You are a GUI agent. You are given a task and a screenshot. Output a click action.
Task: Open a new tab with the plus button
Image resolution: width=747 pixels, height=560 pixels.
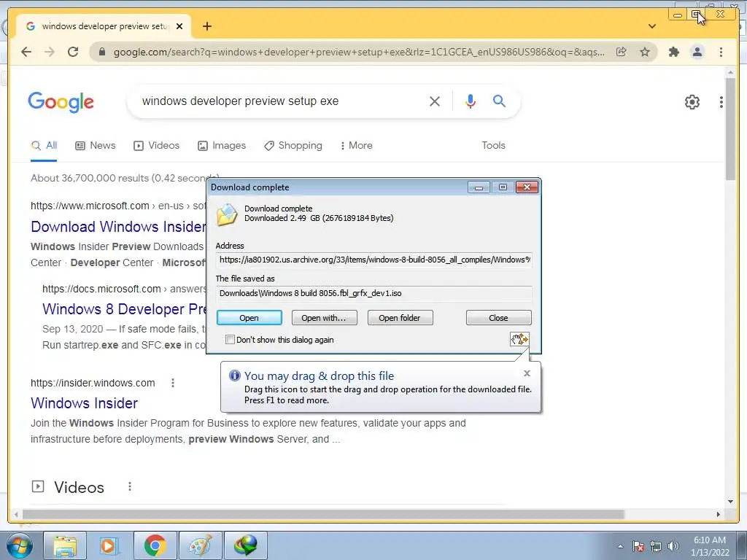206,26
